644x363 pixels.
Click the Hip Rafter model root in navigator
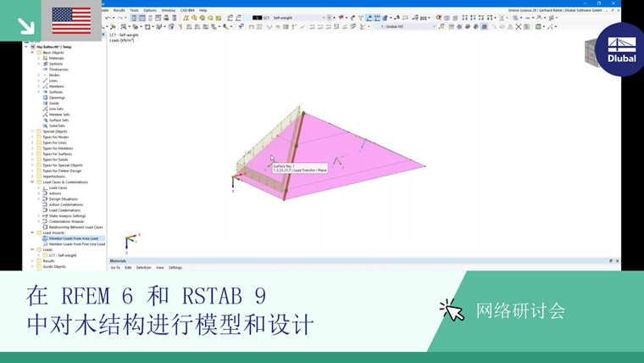click(x=53, y=47)
